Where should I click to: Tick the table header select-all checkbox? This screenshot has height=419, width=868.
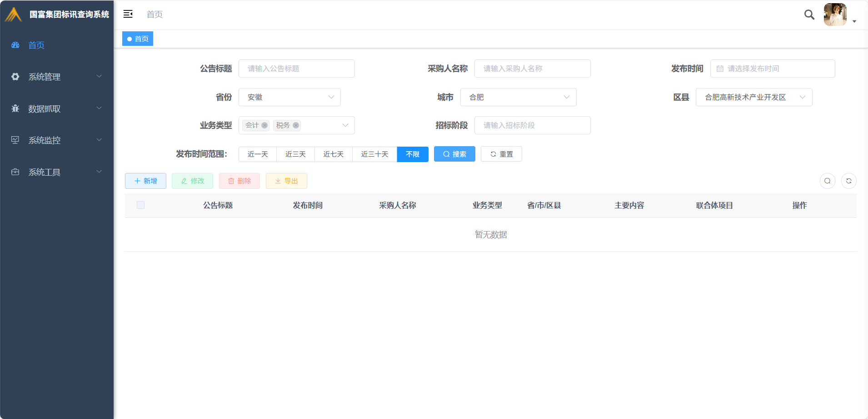(x=141, y=205)
